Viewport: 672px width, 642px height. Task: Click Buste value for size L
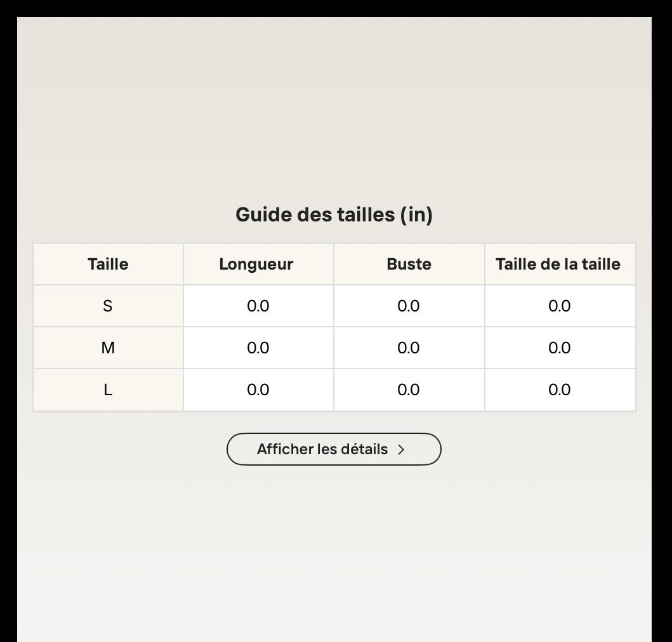tap(409, 390)
